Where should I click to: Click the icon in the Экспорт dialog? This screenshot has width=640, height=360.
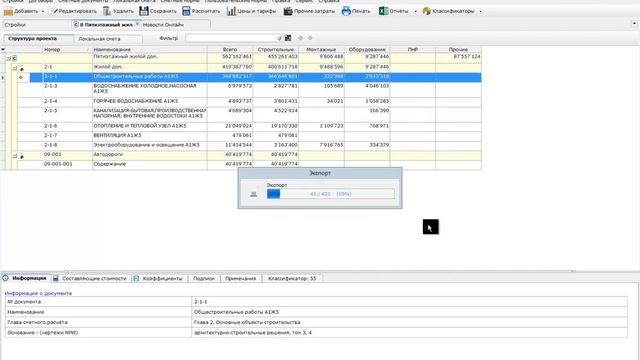pyautogui.click(x=253, y=194)
